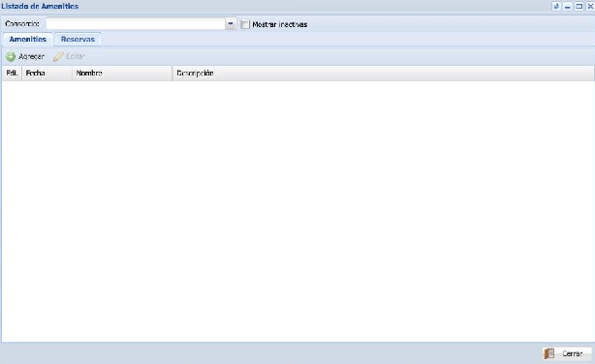The height and width of the screenshot is (364, 595).
Task: Click the green Agregar plus icon
Action: click(11, 57)
